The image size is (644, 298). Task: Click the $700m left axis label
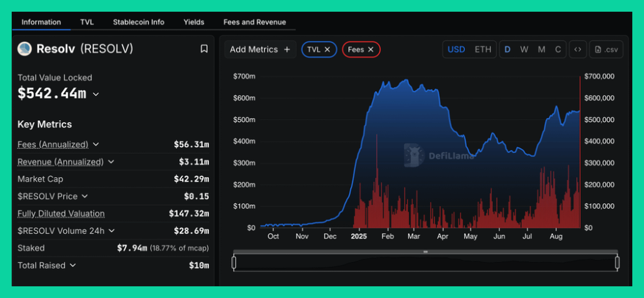[244, 76]
